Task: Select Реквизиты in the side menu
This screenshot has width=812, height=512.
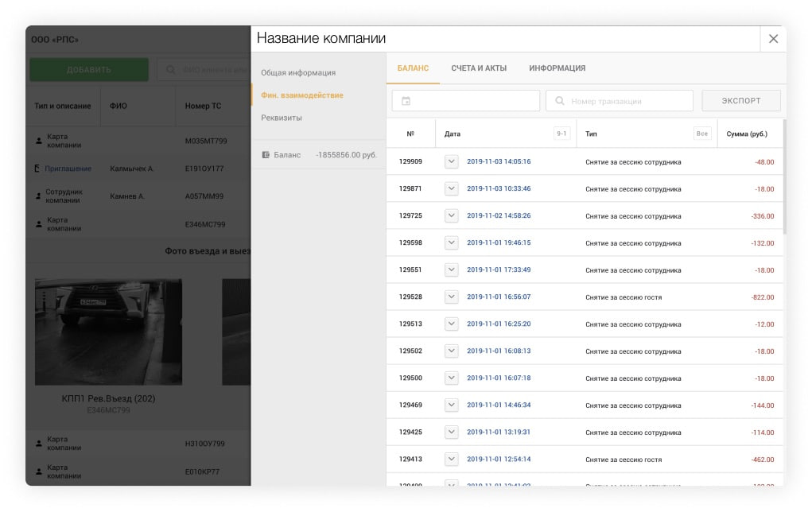Action: pos(282,118)
